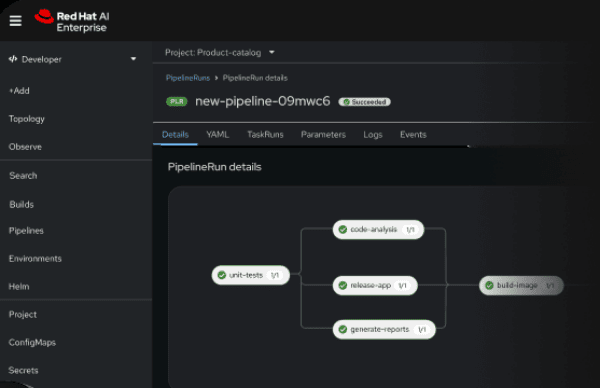Open Secrets in the sidebar
The width and height of the screenshot is (600, 388).
coord(24,370)
